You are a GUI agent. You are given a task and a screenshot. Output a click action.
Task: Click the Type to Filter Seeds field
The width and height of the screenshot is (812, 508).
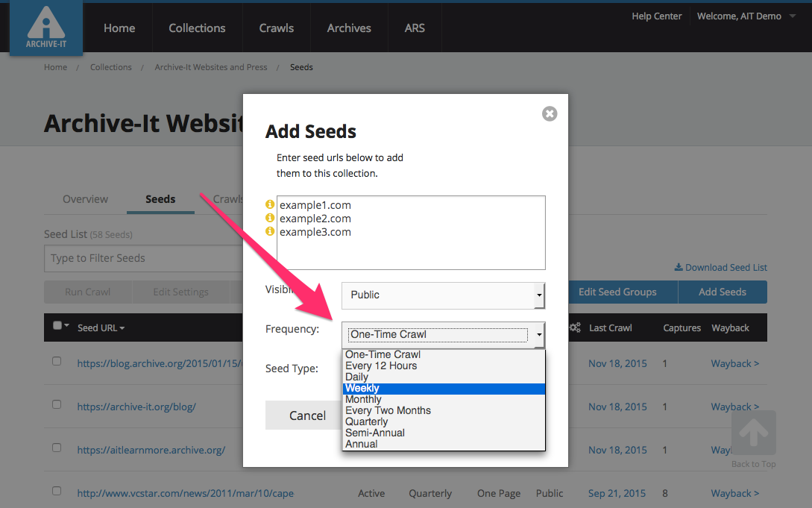point(142,258)
